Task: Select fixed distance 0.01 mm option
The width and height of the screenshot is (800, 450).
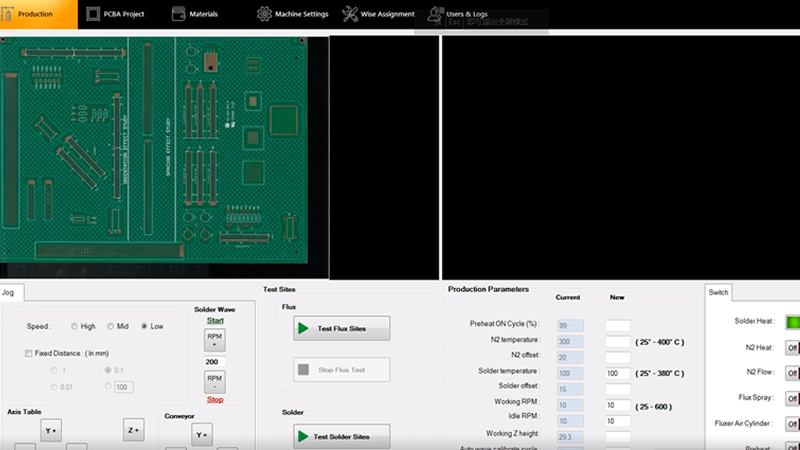Action: pyautogui.click(x=54, y=387)
